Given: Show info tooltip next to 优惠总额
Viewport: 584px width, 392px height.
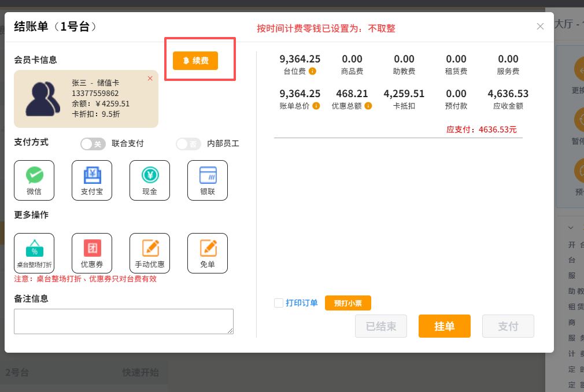Looking at the screenshot, I should coord(368,106).
